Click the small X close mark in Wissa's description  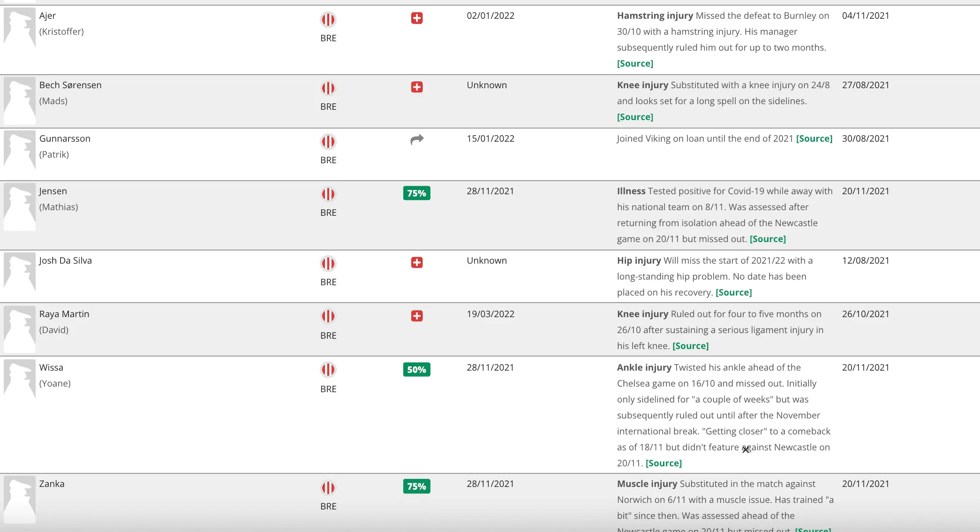(x=746, y=450)
